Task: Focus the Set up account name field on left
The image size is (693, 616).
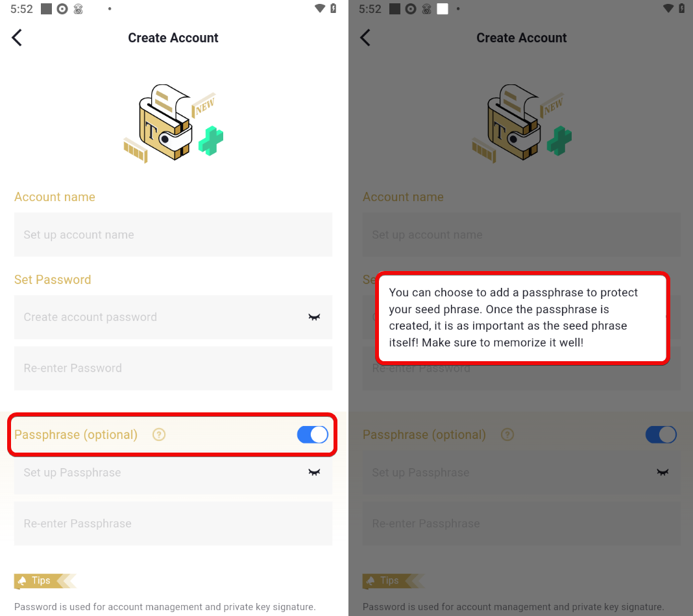Action: click(x=173, y=235)
